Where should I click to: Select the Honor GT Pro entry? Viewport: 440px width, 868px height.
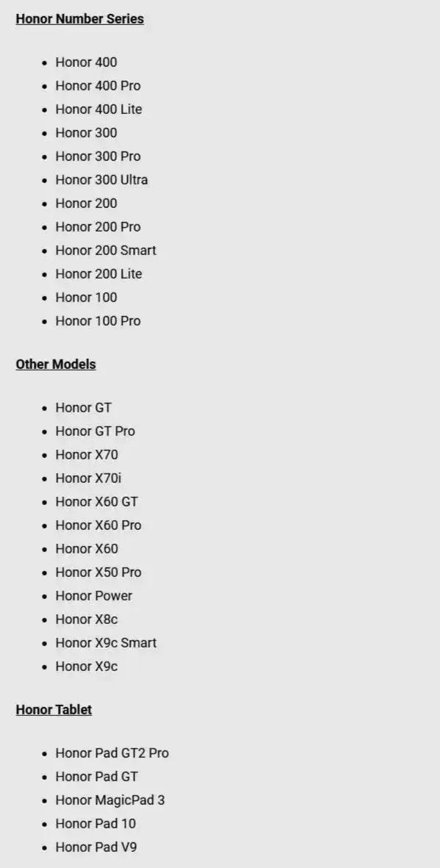coord(95,431)
